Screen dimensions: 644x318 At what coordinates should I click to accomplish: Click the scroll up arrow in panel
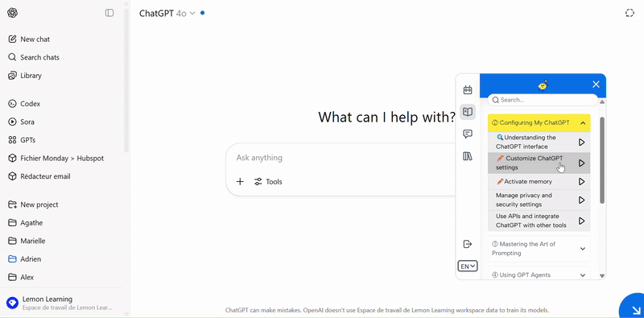tap(602, 102)
